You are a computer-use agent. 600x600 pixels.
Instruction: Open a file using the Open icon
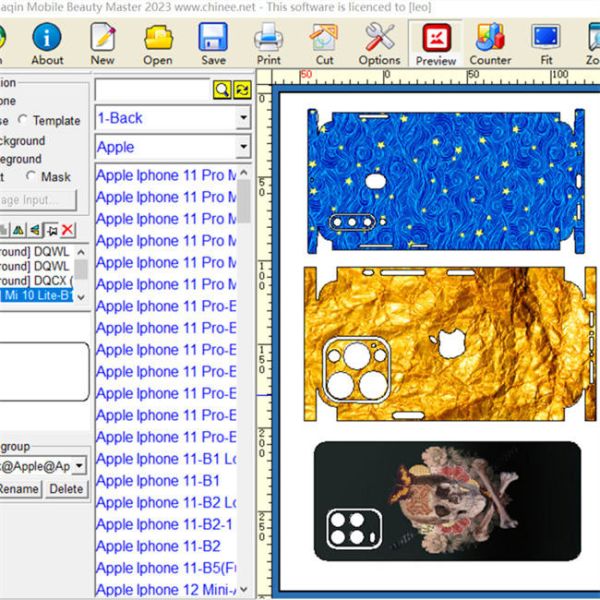point(157,43)
